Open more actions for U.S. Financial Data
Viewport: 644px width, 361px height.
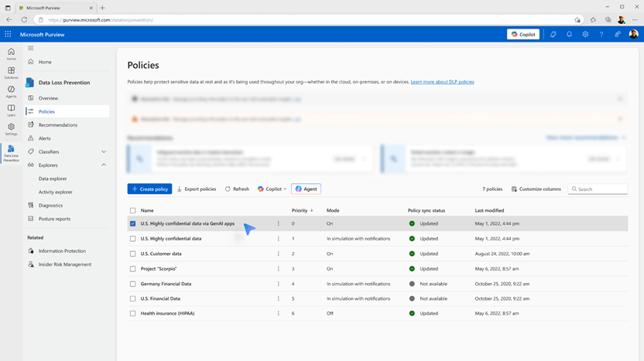coord(278,298)
